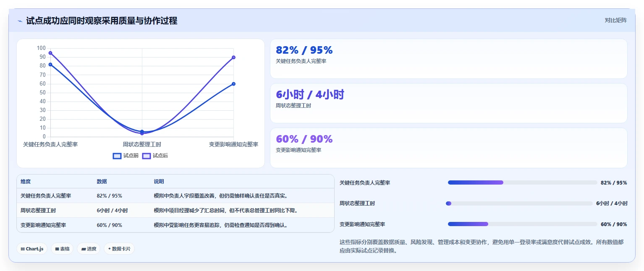The width and height of the screenshot is (644, 271).
Task: Click the progress row label 变更影响通知完整率
Action: [x=362, y=224]
